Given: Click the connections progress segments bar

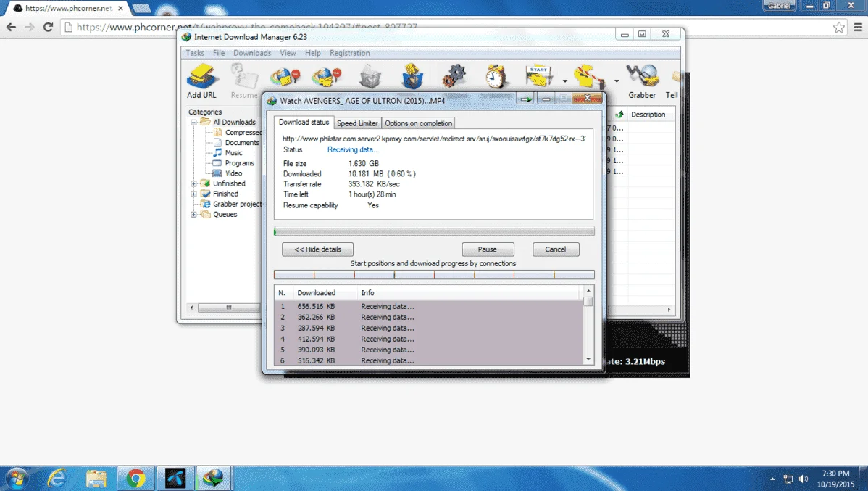Looking at the screenshot, I should [x=434, y=275].
